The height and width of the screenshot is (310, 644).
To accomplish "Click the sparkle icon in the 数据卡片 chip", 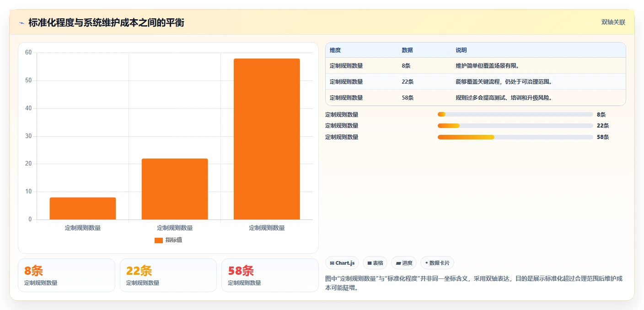I will 426,263.
